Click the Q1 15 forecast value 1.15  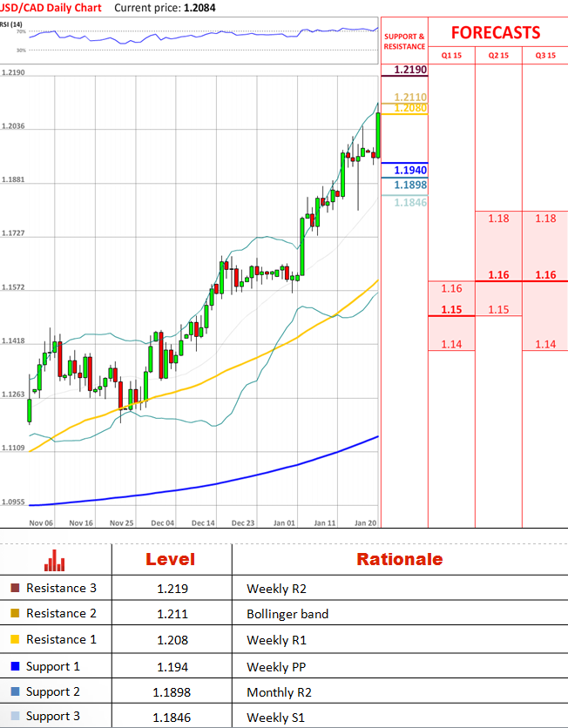pyautogui.click(x=451, y=309)
